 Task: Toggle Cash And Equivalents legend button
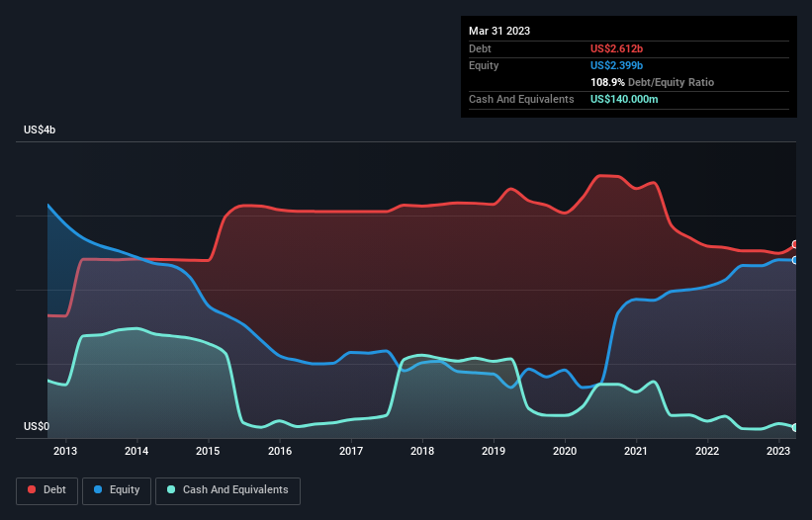tap(227, 490)
